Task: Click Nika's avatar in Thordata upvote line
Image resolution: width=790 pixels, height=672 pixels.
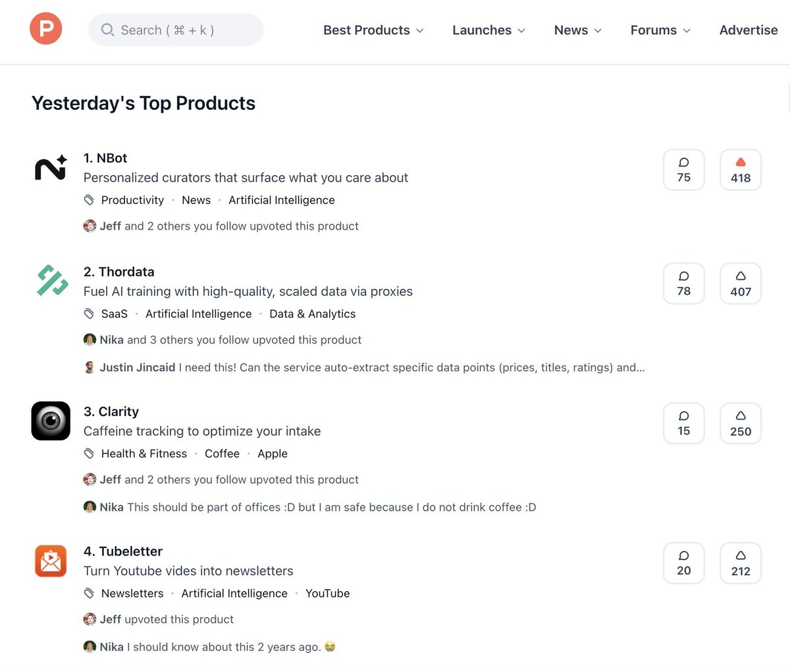Action: click(x=90, y=340)
